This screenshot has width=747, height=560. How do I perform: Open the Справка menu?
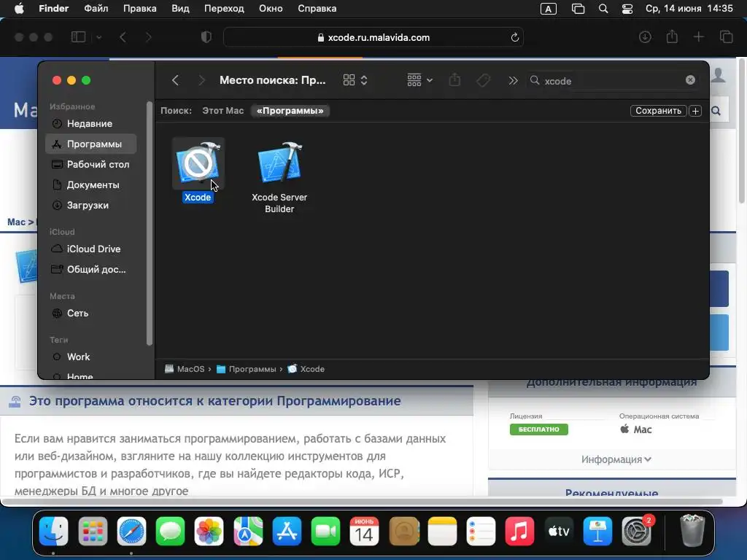point(317,9)
